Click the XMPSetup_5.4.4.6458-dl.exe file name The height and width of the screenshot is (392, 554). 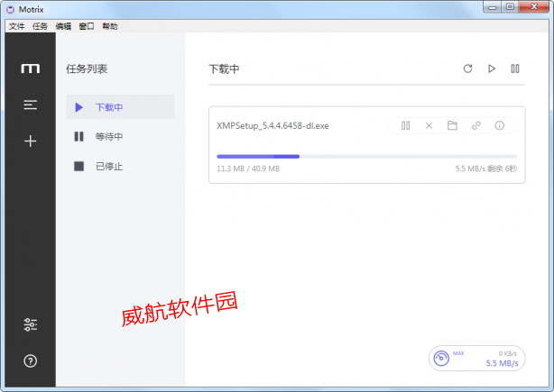click(272, 125)
